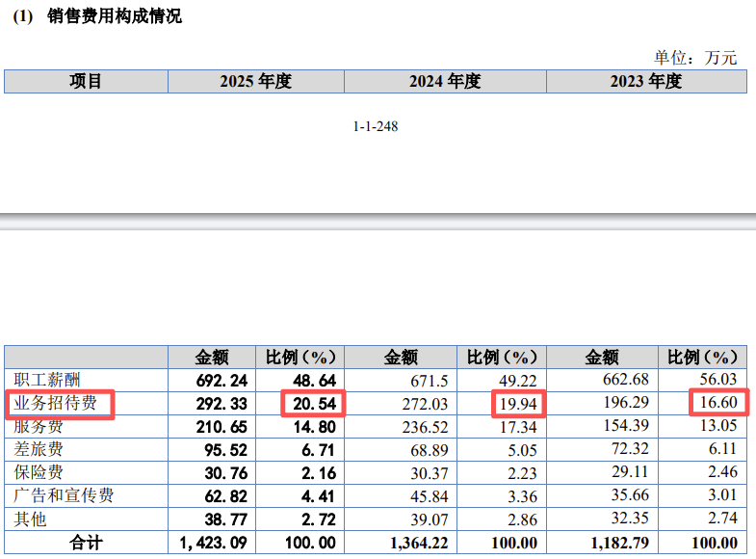Click the 金额 header under 2023
The width and height of the screenshot is (756, 559).
click(602, 358)
